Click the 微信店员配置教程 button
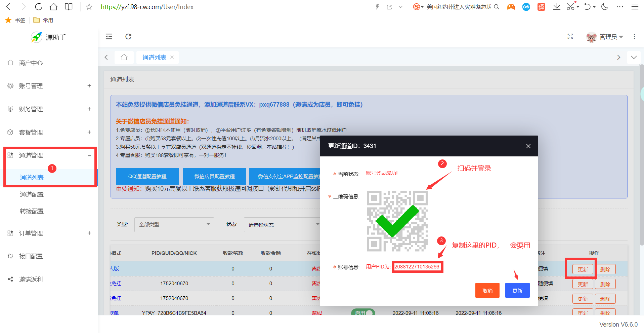The width and height of the screenshot is (644, 333). pyautogui.click(x=214, y=176)
